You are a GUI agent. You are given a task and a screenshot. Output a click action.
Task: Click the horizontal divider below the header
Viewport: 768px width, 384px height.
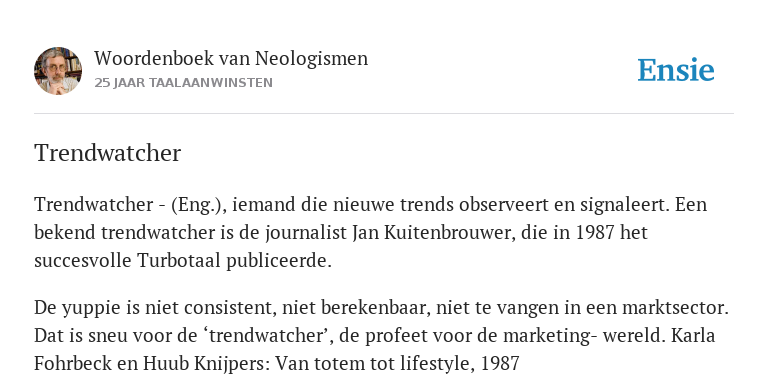coord(384,114)
